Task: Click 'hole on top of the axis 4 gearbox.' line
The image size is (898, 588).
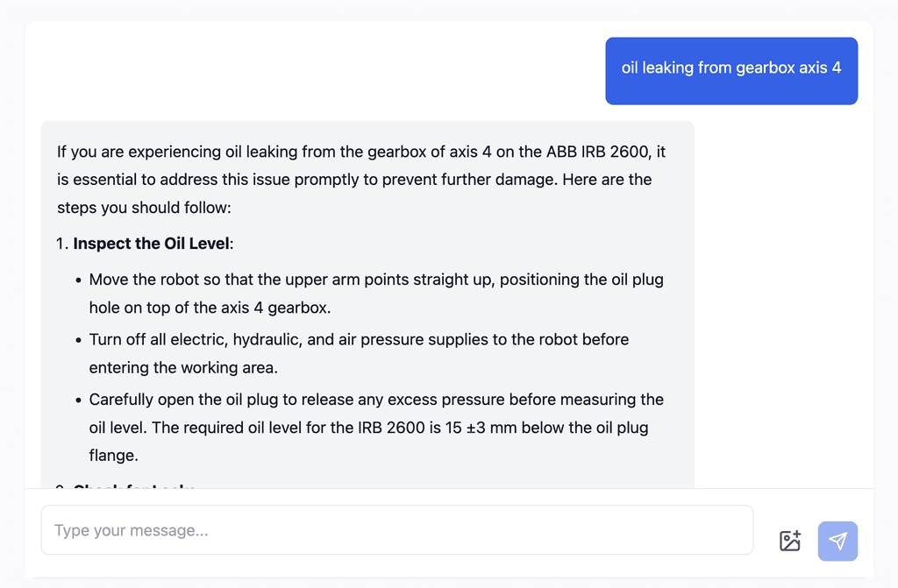Action: click(x=210, y=308)
